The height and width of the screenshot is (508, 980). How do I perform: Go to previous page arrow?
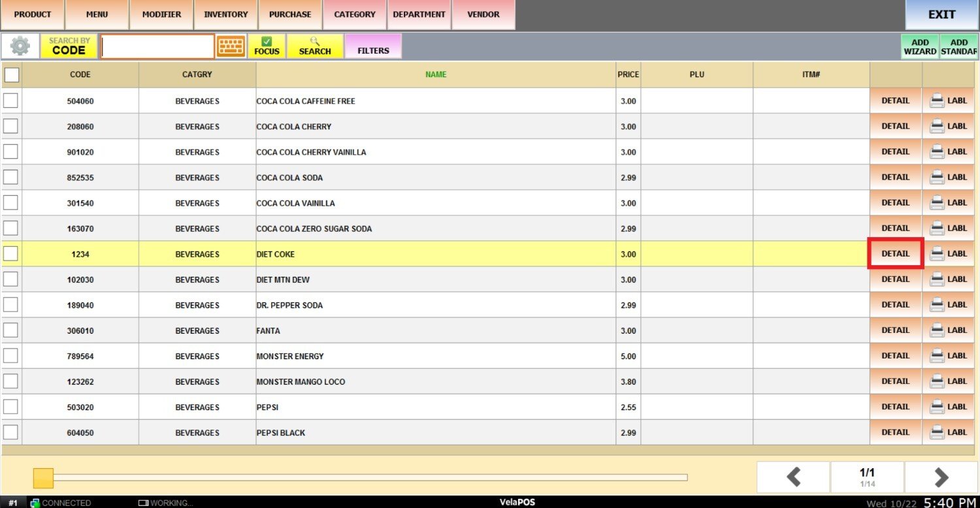(793, 477)
